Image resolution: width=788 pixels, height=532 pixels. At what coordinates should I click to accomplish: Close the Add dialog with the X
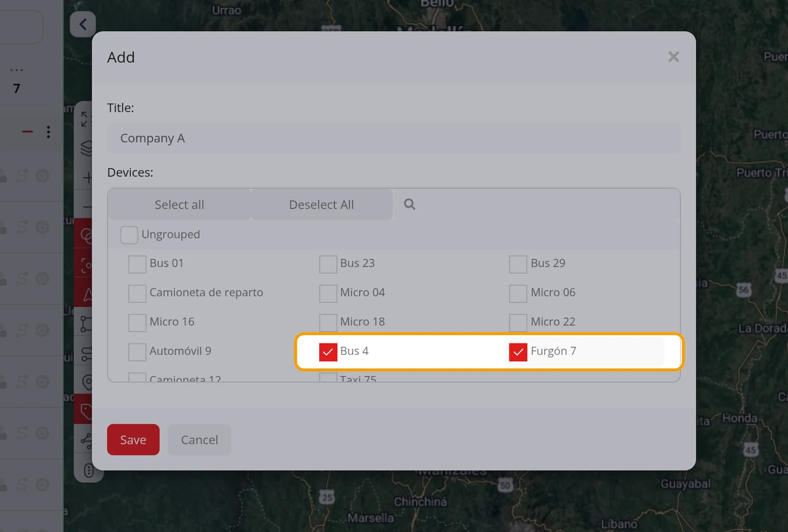click(673, 57)
